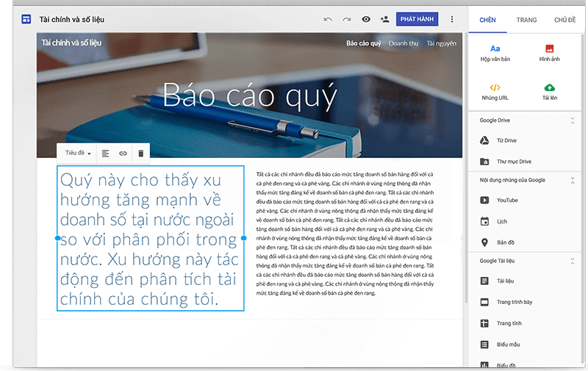Click the document title Tài chính và số liệu
The width and height of the screenshot is (588, 371).
click(x=72, y=20)
